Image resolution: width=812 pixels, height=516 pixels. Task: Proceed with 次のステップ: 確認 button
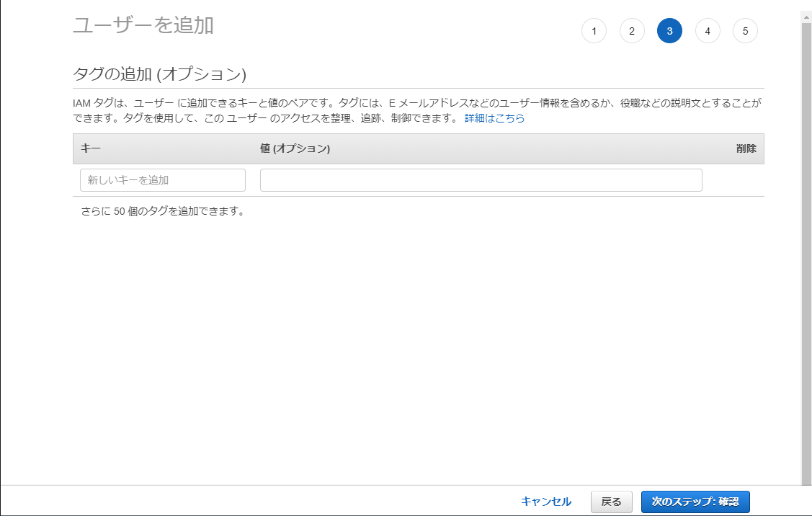tap(695, 502)
